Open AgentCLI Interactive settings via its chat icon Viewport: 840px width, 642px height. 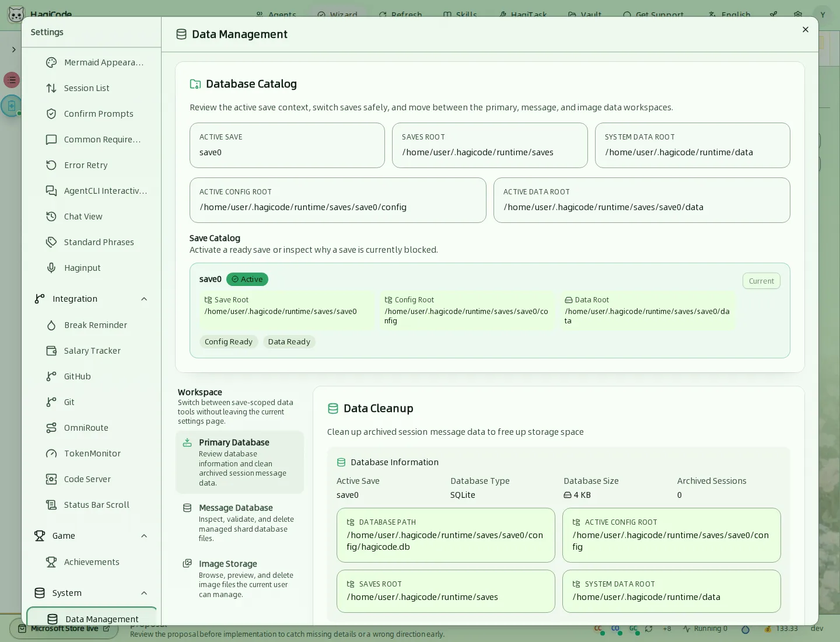[51, 191]
